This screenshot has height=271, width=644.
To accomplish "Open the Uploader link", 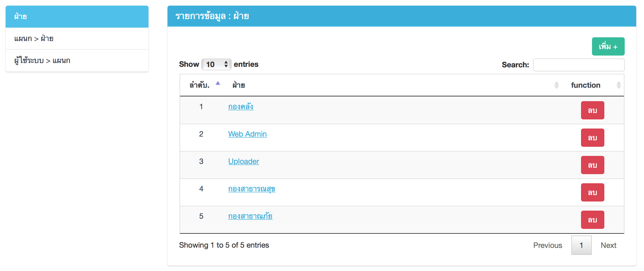I will pos(244,161).
